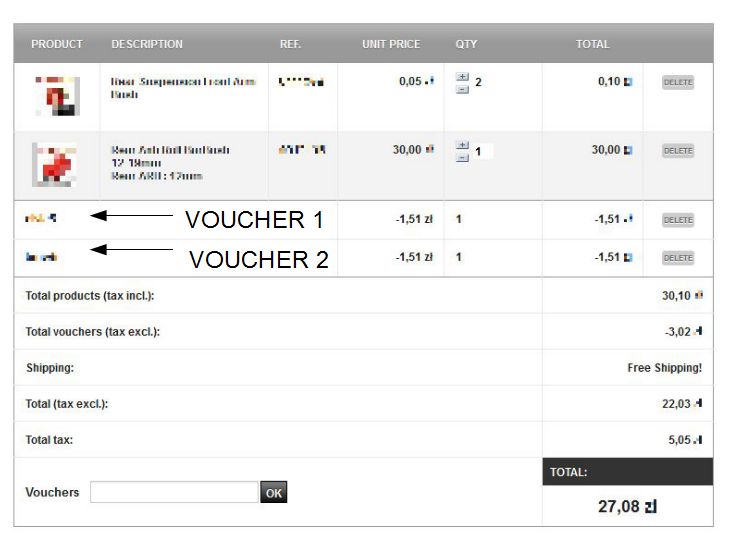Click the second product reference code

[302, 150]
